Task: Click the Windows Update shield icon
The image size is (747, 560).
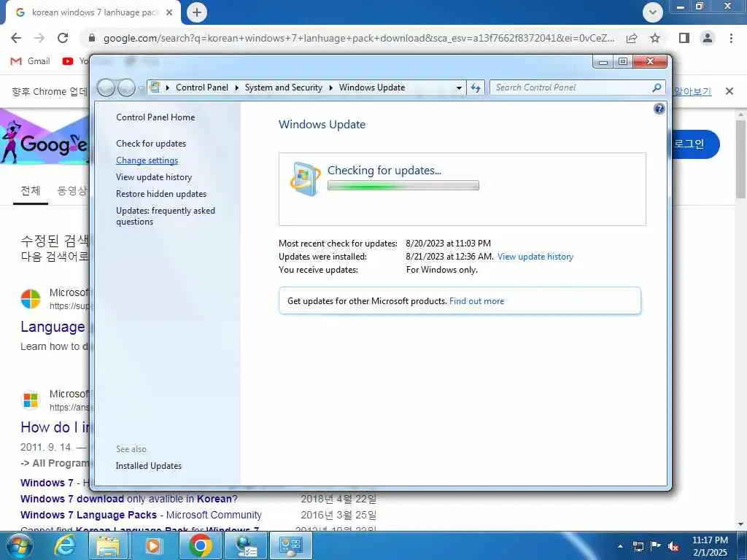Action: (x=305, y=179)
